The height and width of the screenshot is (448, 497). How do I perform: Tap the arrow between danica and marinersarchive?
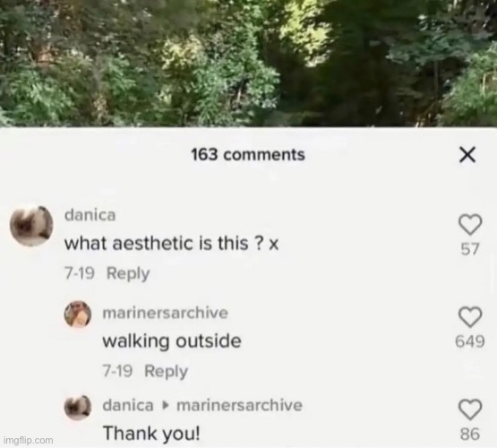point(165,406)
